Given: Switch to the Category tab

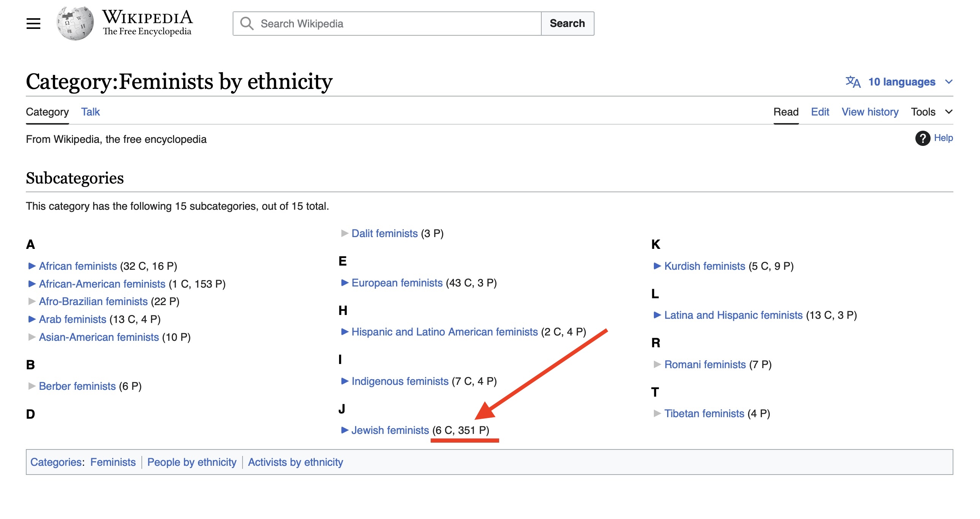Looking at the screenshot, I should point(47,112).
